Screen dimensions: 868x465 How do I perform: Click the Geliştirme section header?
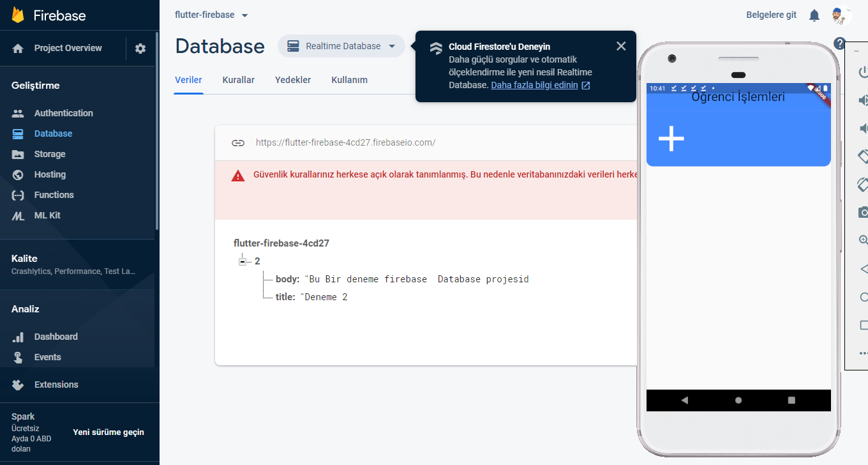click(35, 86)
